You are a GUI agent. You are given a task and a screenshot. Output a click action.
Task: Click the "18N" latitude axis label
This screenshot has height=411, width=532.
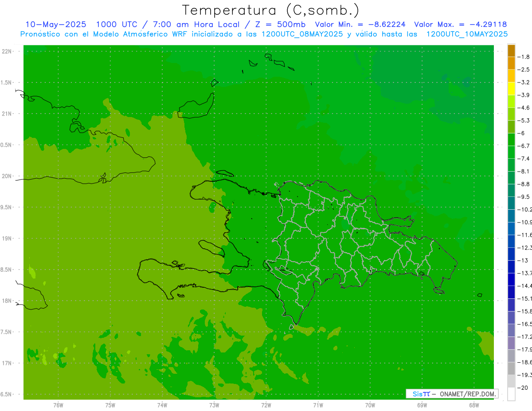[x=7, y=301]
